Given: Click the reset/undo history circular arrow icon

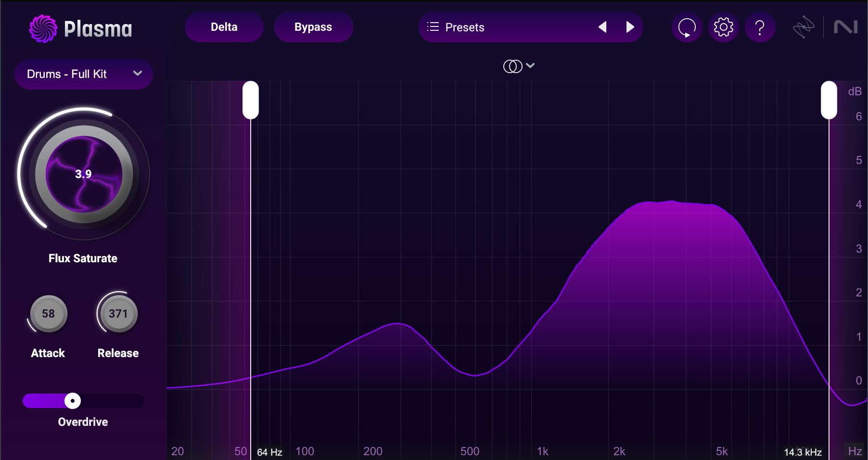Looking at the screenshot, I should [687, 27].
